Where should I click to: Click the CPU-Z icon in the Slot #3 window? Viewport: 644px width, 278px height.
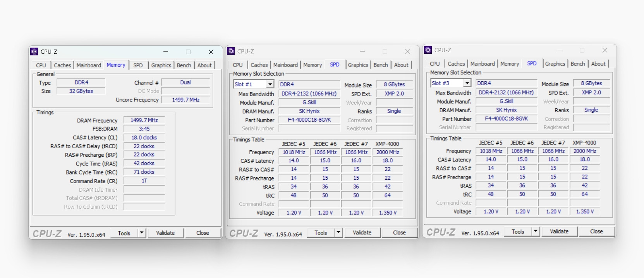[428, 50]
